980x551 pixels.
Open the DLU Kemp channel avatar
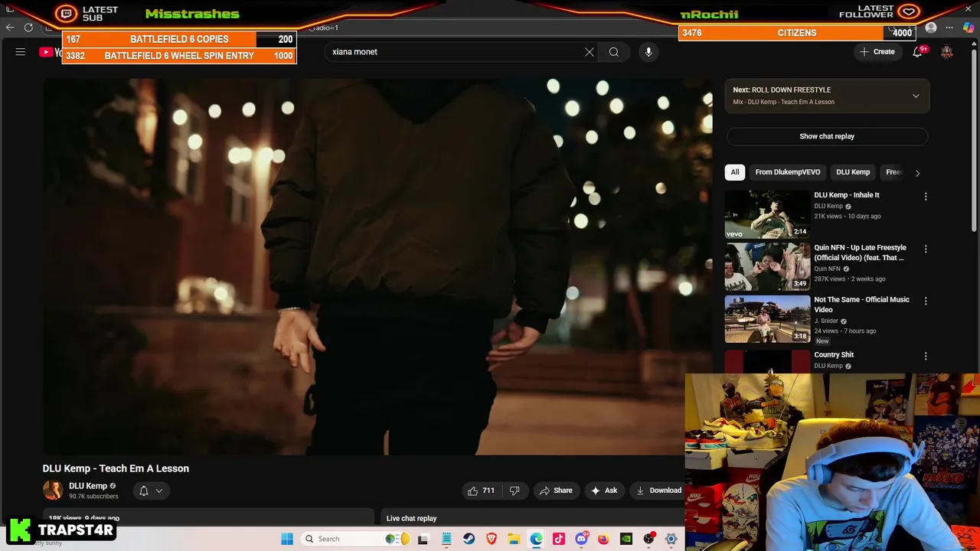pyautogui.click(x=53, y=491)
